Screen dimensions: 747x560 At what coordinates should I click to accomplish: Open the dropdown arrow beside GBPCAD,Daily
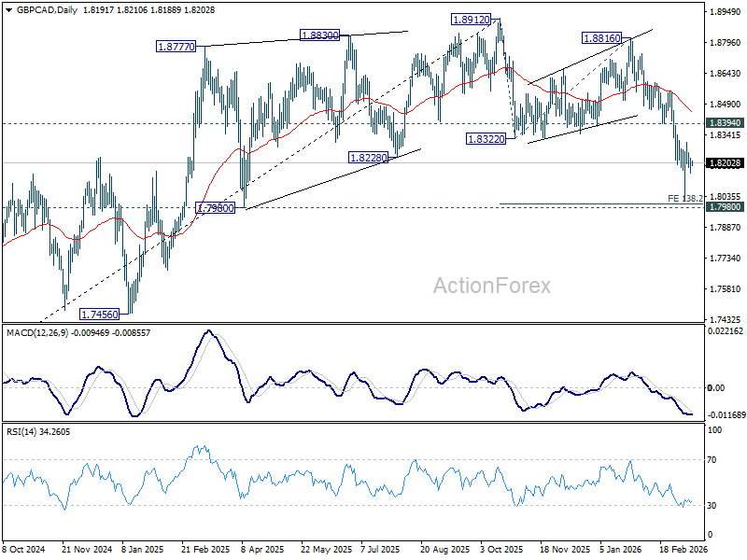pos(9,10)
